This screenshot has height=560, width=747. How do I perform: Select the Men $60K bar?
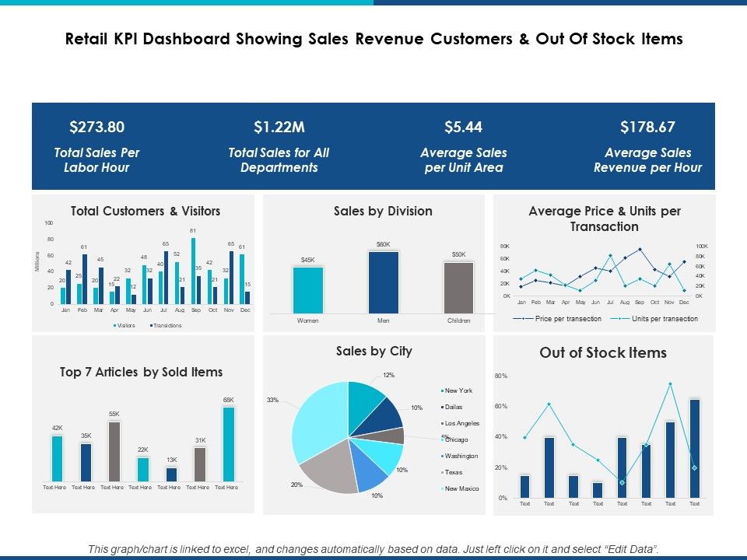click(384, 282)
